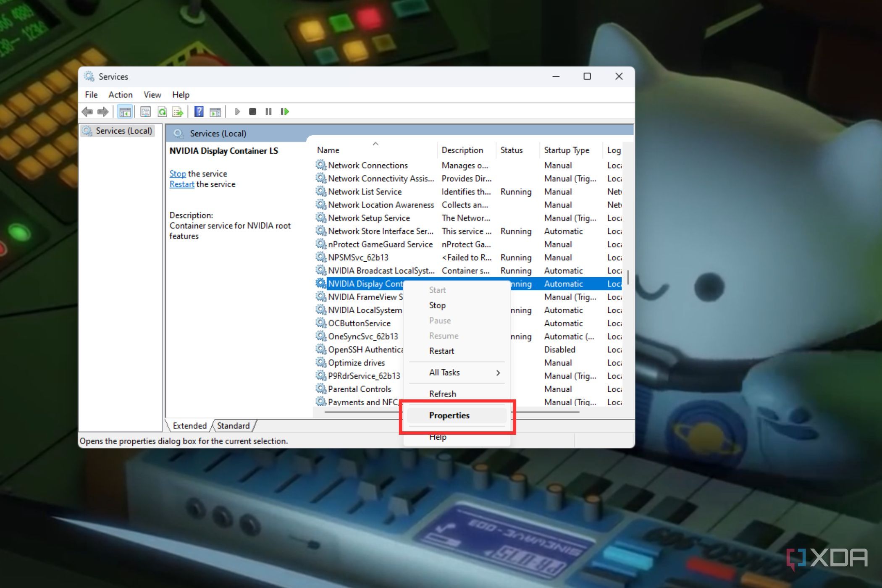Viewport: 882px width, 588px height.
Task: Switch to the Standard tab
Action: [x=233, y=425]
